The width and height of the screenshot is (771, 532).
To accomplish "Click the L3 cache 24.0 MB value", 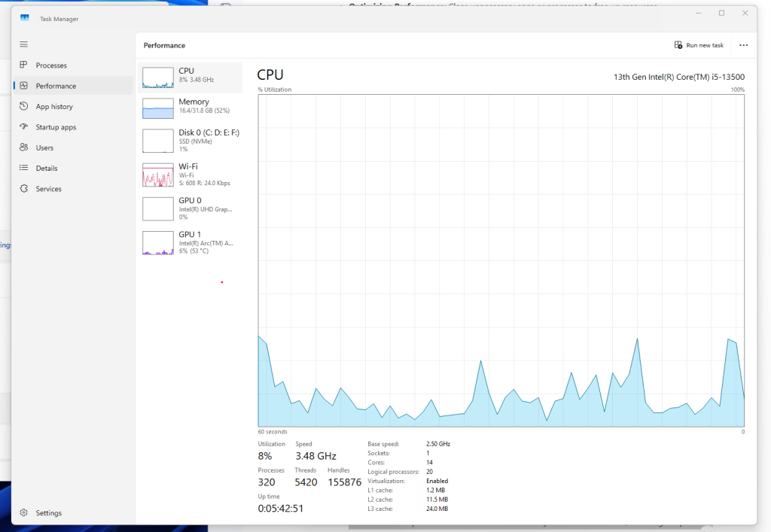I will (x=437, y=509).
